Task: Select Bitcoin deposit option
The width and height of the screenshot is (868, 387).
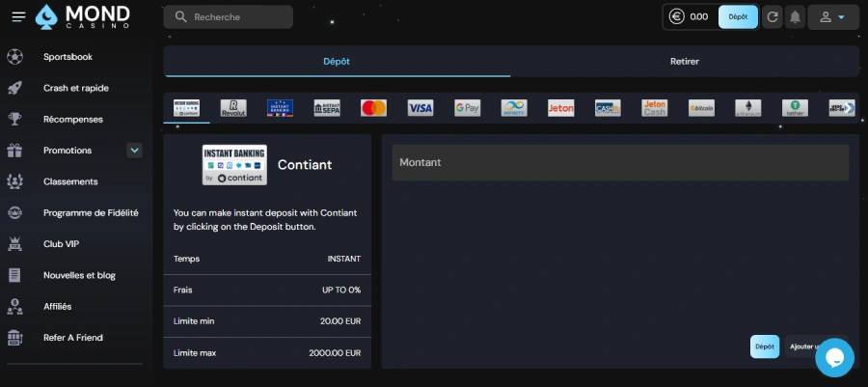Action: pyautogui.click(x=701, y=108)
